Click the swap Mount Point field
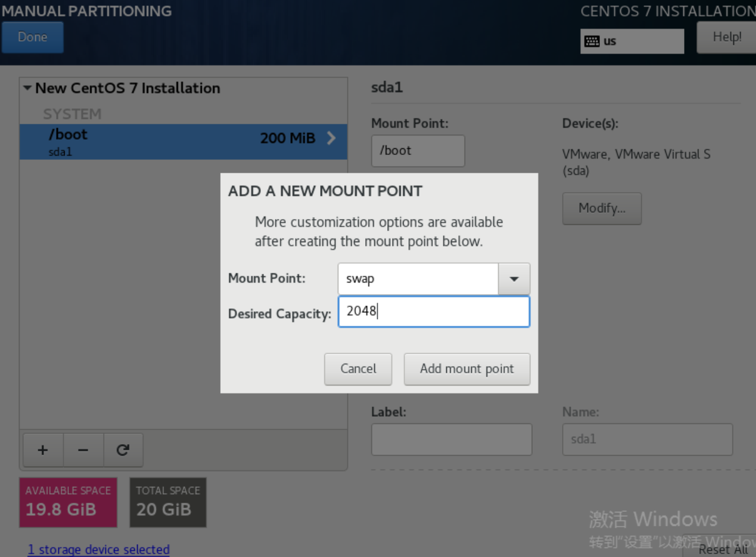 [x=418, y=279]
